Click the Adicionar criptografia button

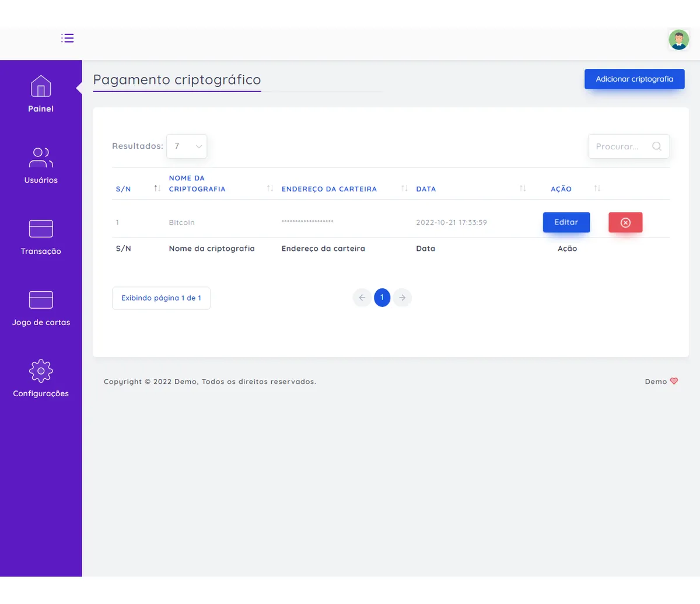[x=634, y=79]
